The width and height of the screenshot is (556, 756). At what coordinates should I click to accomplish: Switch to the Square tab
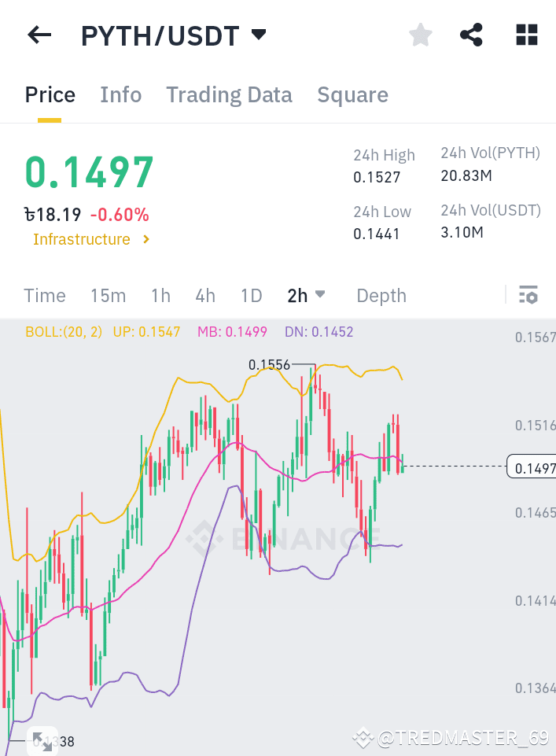tap(352, 94)
